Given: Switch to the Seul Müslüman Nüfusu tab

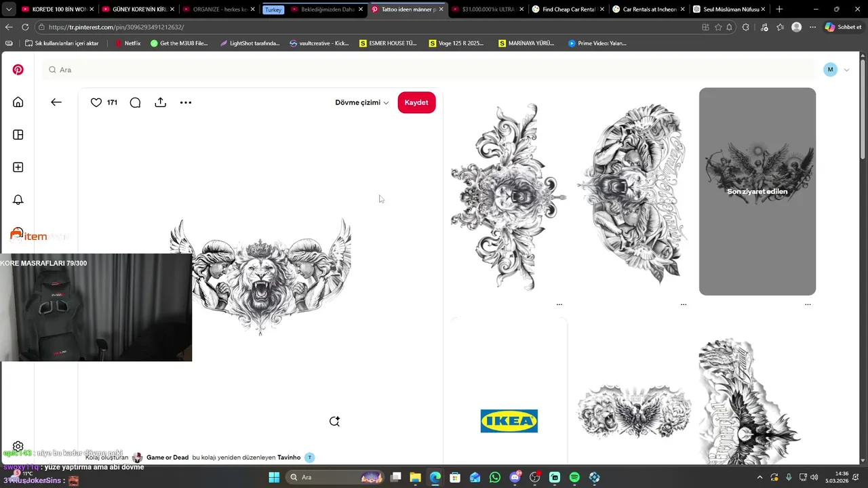Looking at the screenshot, I should pyautogui.click(x=729, y=9).
